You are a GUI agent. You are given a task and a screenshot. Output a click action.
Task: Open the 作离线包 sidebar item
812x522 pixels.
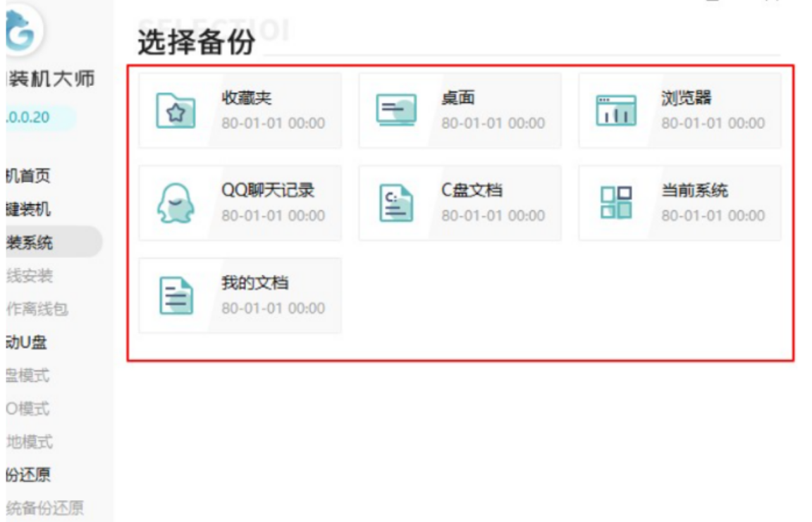37,309
